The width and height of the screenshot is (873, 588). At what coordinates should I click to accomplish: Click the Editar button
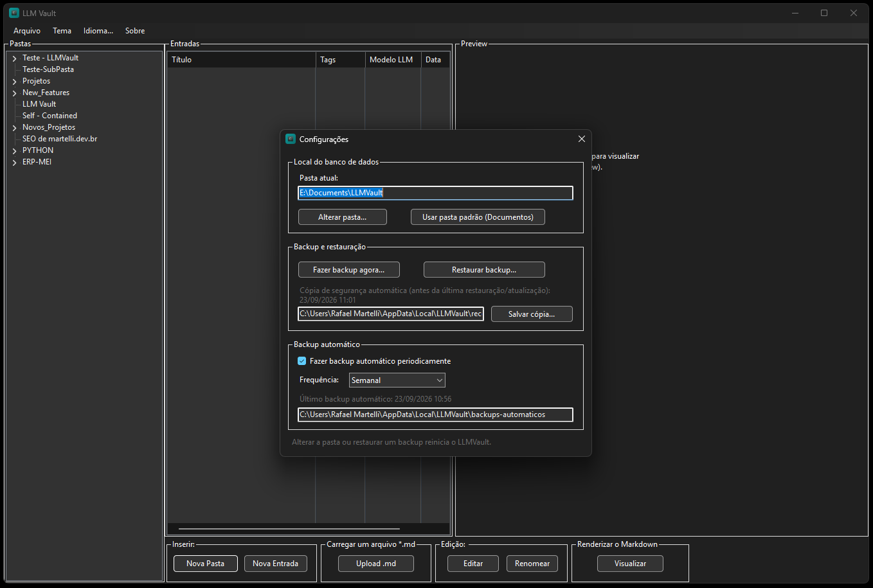pos(473,564)
